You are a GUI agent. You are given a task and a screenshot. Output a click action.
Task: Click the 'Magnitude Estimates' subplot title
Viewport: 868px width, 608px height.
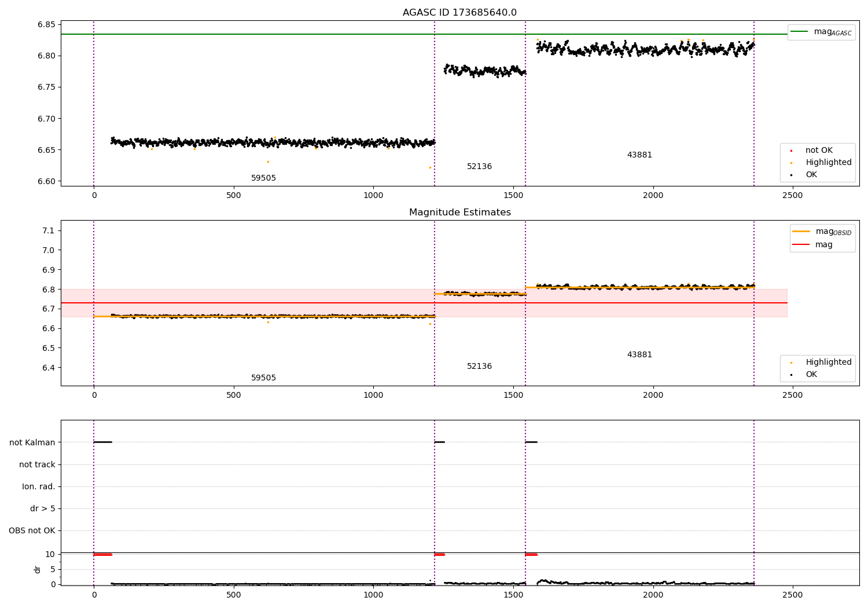tap(459, 213)
